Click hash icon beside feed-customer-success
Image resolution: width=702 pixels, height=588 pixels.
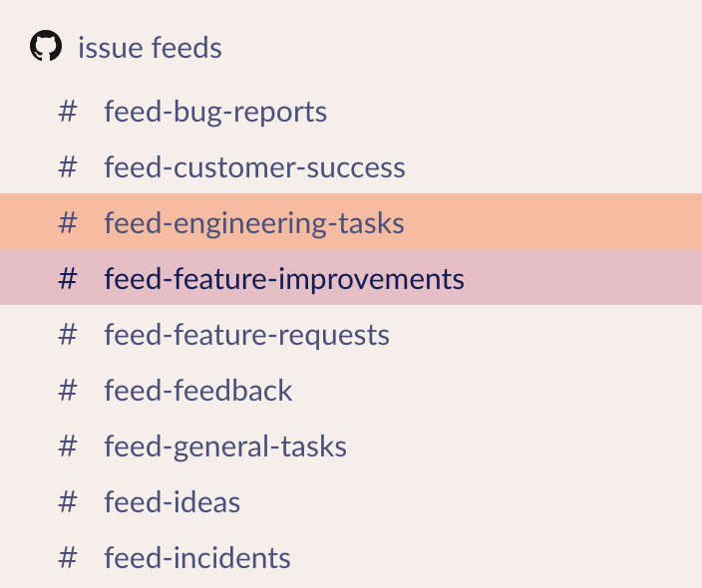68,167
